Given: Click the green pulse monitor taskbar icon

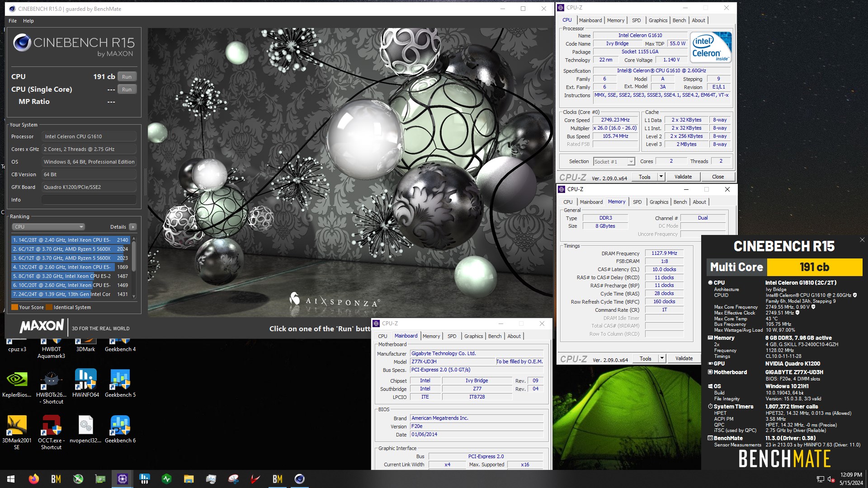Looking at the screenshot, I should pyautogui.click(x=167, y=479).
